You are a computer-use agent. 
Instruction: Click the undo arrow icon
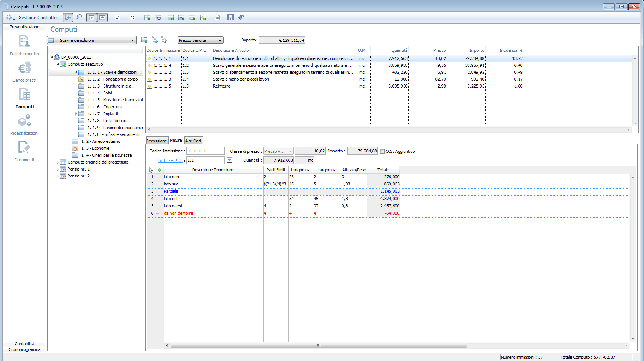tap(241, 18)
